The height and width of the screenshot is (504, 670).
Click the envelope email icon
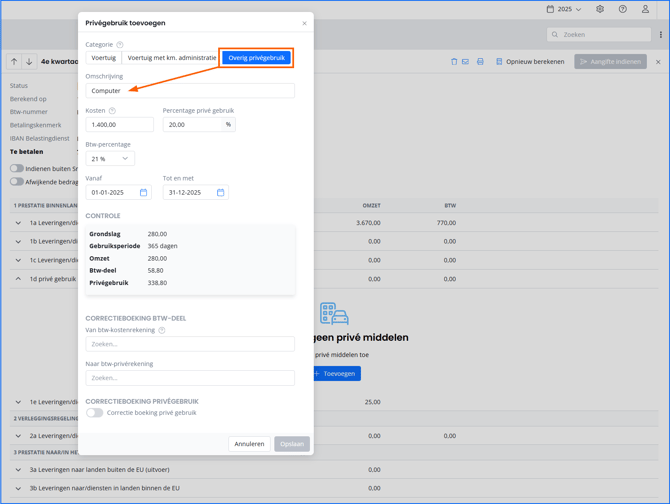click(465, 62)
